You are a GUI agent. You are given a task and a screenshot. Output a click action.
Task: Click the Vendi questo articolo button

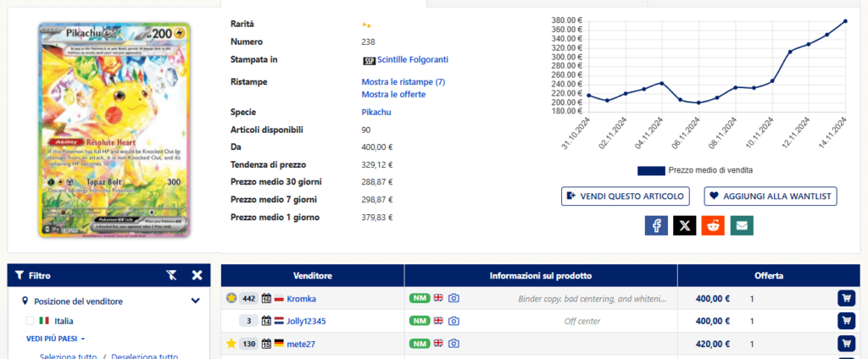tap(626, 196)
